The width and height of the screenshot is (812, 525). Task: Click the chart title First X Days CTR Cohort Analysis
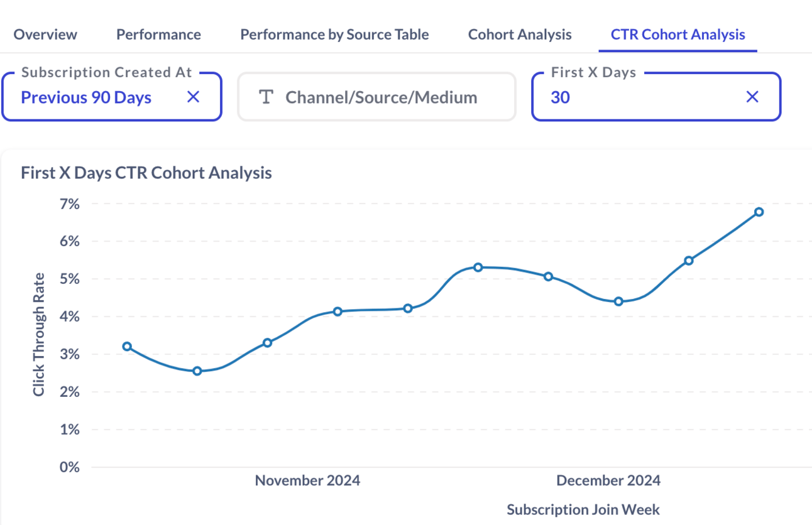146,173
